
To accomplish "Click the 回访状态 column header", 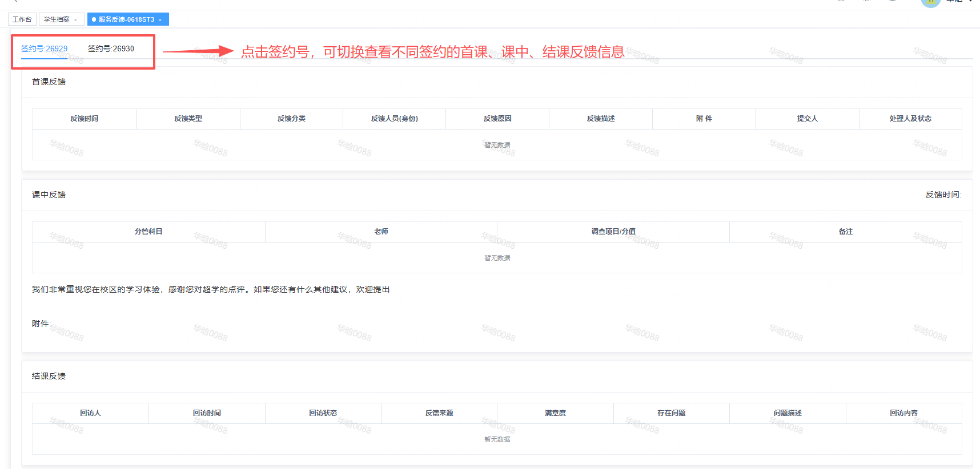I will pos(323,413).
